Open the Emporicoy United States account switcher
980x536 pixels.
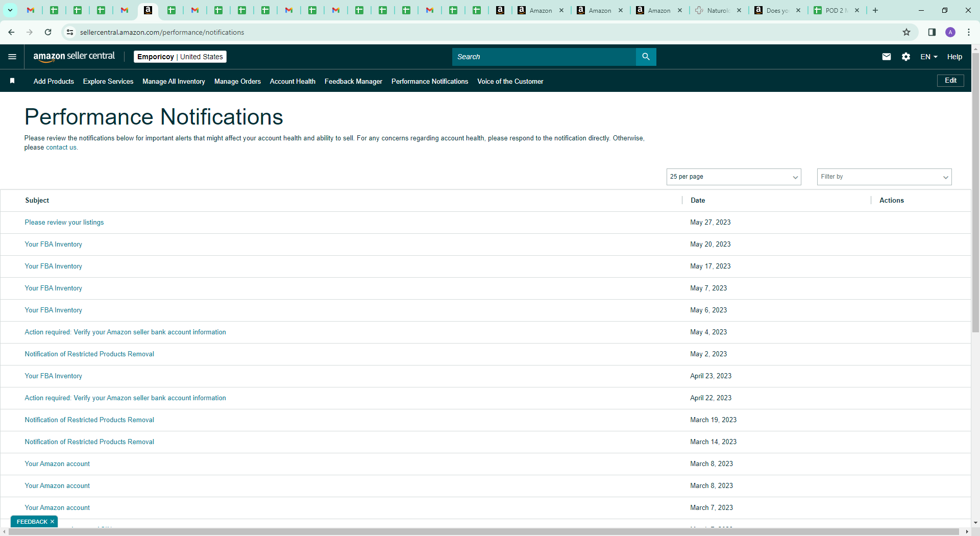pos(180,57)
